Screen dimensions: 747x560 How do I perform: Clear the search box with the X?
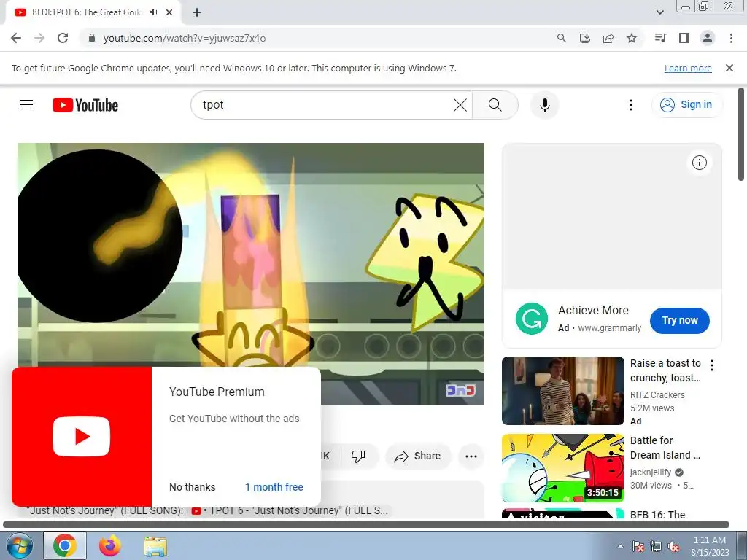[460, 105]
